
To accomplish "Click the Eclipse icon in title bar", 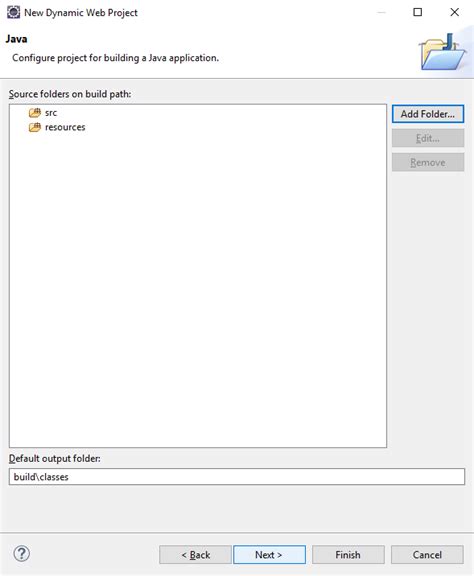I will coord(14,12).
